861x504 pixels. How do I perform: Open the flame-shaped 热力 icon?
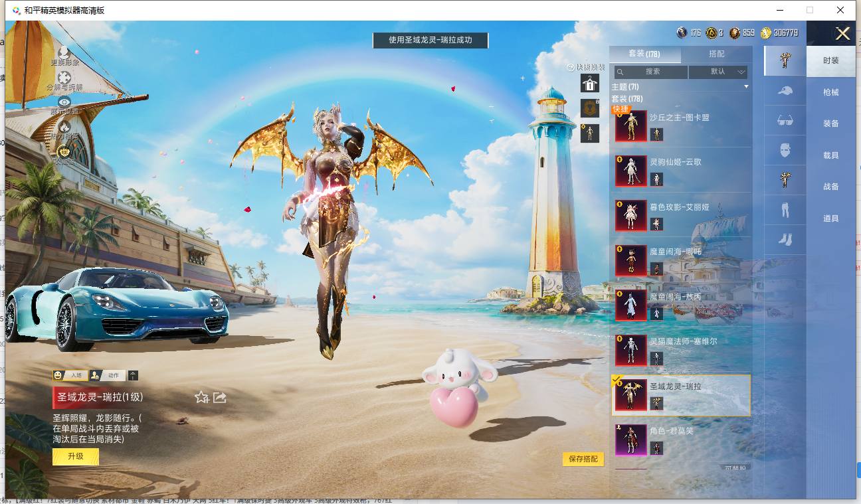tap(64, 126)
